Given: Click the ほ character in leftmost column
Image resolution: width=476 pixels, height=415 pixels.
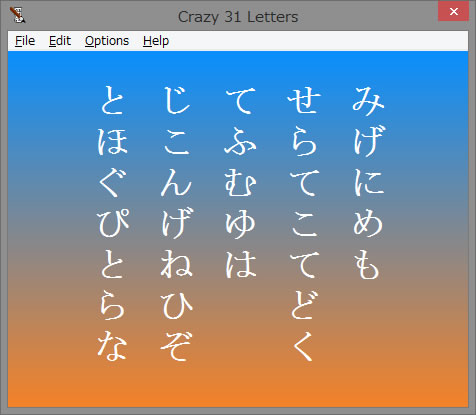Looking at the screenshot, I should pyautogui.click(x=113, y=142).
